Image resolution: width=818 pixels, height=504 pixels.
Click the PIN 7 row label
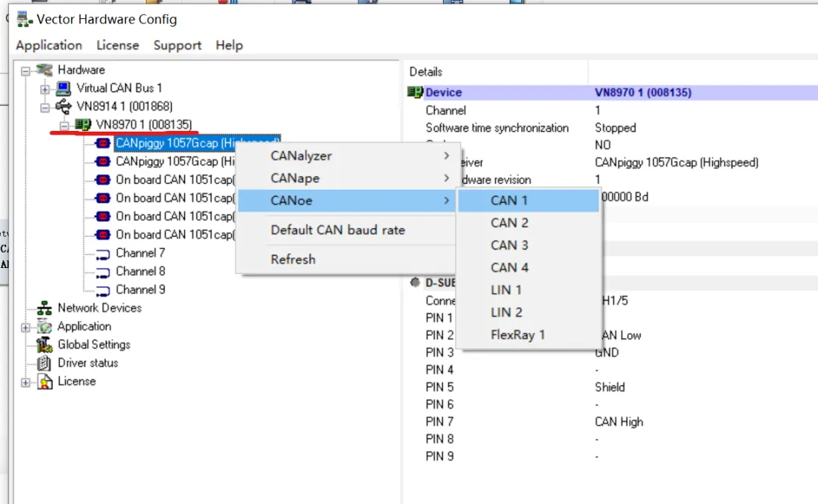tap(440, 422)
